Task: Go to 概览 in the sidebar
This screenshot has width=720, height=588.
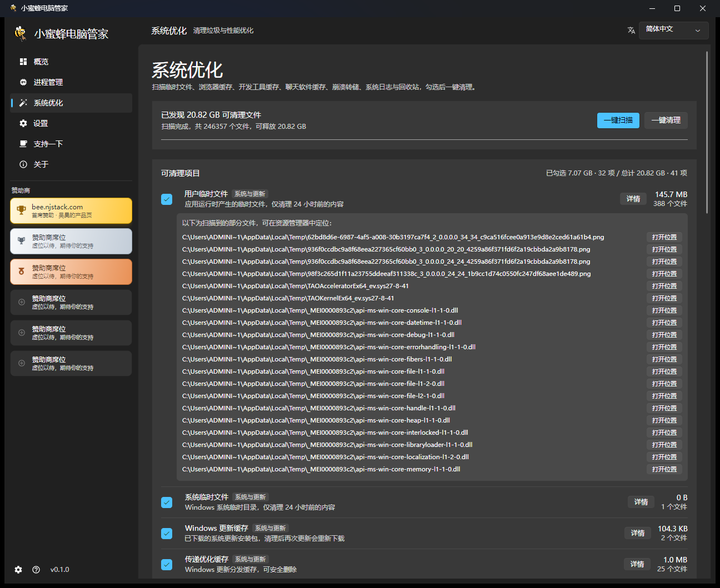Action: [71, 62]
